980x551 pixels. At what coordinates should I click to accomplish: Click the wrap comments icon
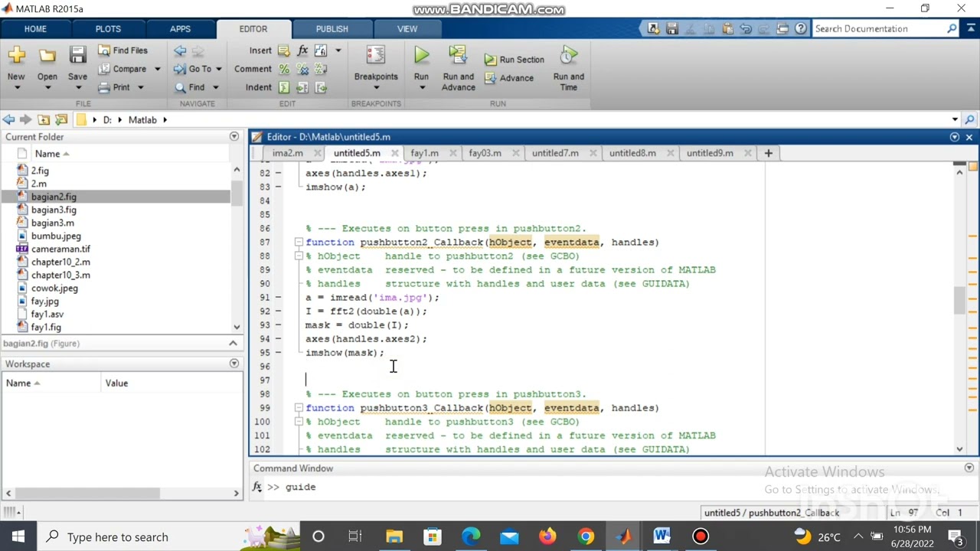click(321, 69)
